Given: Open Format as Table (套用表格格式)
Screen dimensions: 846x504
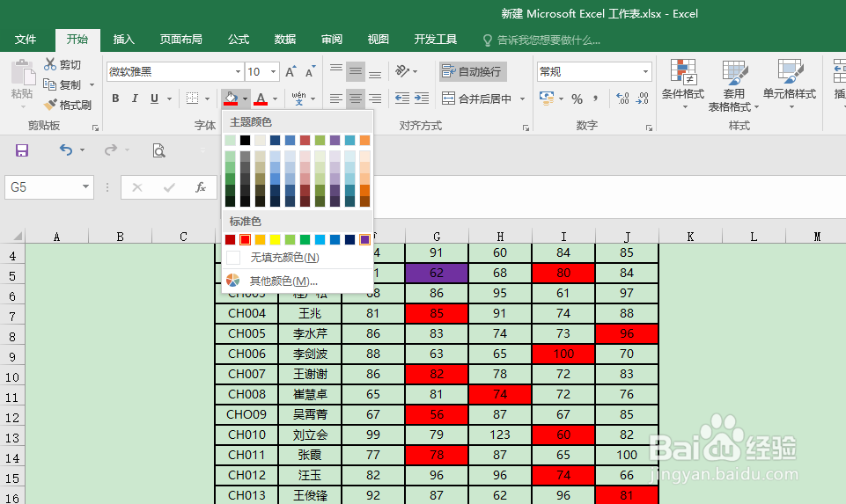Looking at the screenshot, I should (x=734, y=86).
